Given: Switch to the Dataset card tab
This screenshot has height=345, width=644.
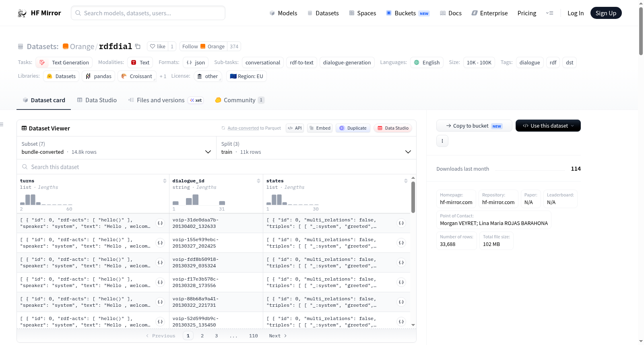Looking at the screenshot, I should click(x=44, y=100).
